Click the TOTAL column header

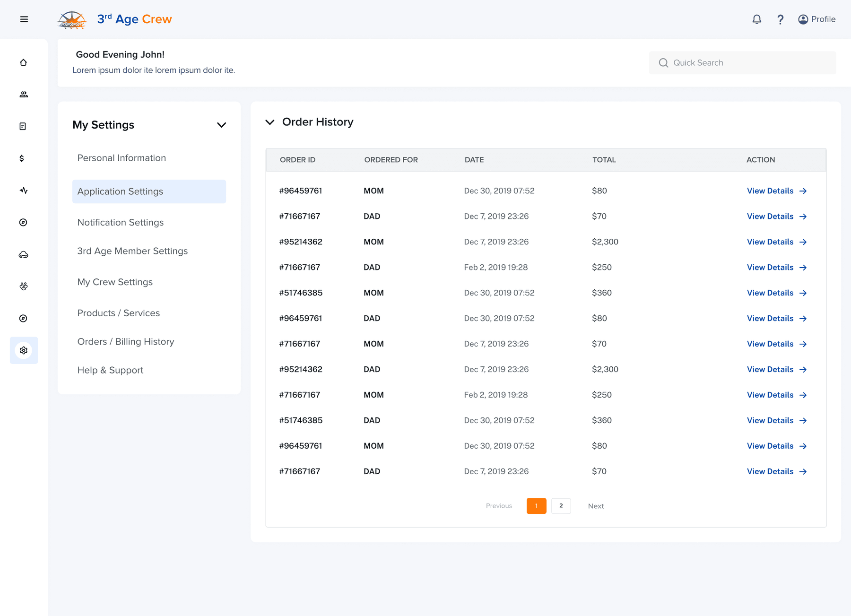[x=604, y=160]
